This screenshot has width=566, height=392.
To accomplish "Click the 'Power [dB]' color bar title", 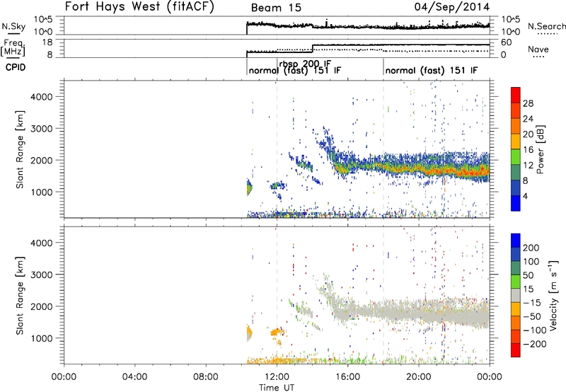I will pos(541,149).
